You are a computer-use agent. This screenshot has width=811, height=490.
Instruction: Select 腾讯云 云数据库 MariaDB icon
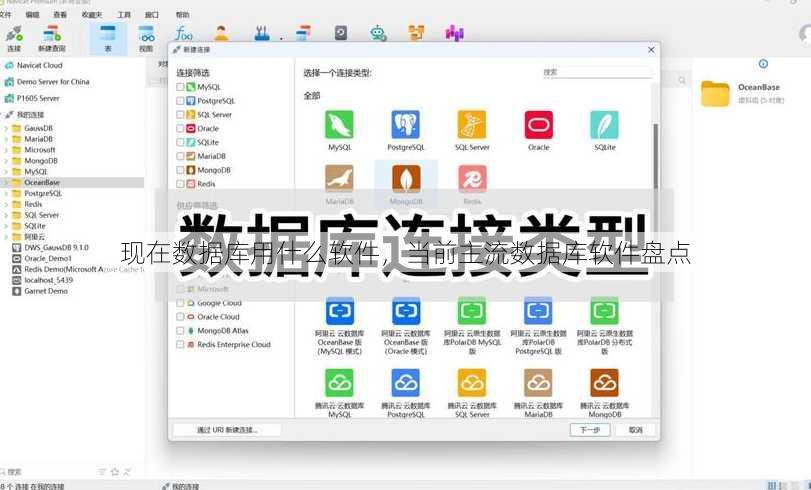[x=538, y=383]
